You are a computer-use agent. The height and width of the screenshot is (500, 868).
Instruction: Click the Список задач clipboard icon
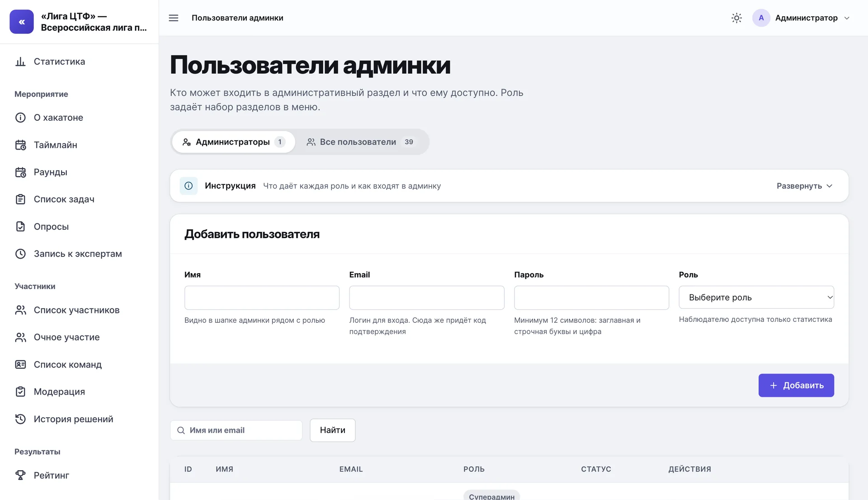20,199
